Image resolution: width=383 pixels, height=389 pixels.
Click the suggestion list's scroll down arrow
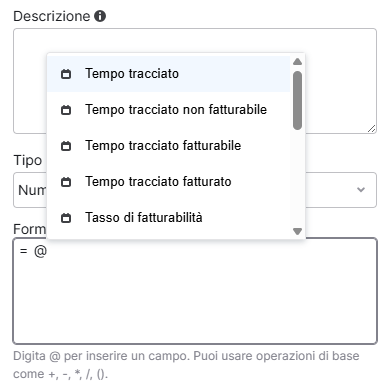(297, 231)
